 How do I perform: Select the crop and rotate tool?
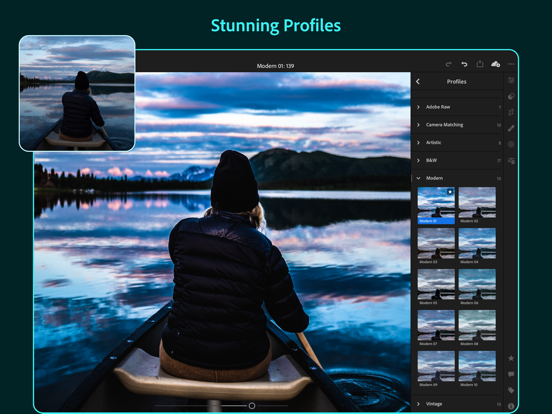pyautogui.click(x=511, y=112)
